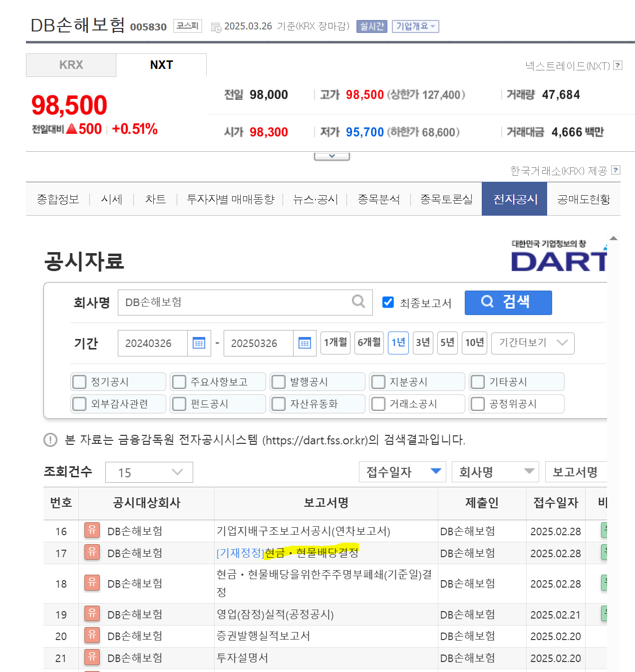
Task: Enable the 정기공시 filter checkbox
Action: (79, 381)
